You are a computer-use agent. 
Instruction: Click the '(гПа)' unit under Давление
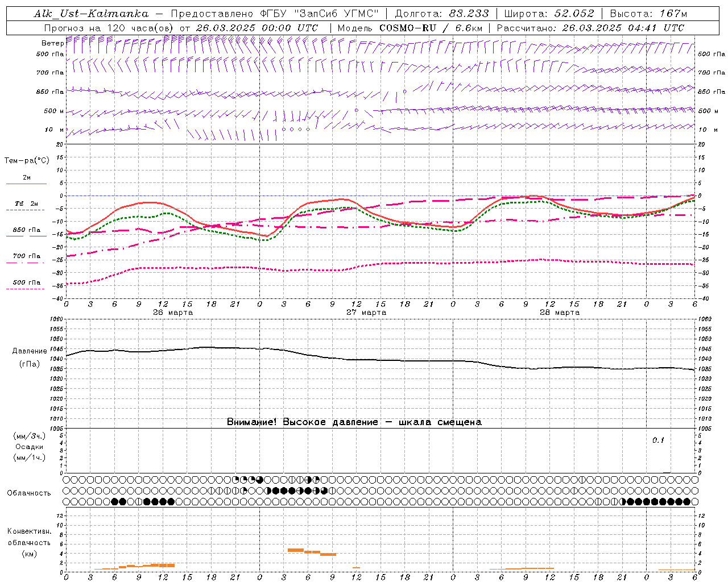[30, 364]
